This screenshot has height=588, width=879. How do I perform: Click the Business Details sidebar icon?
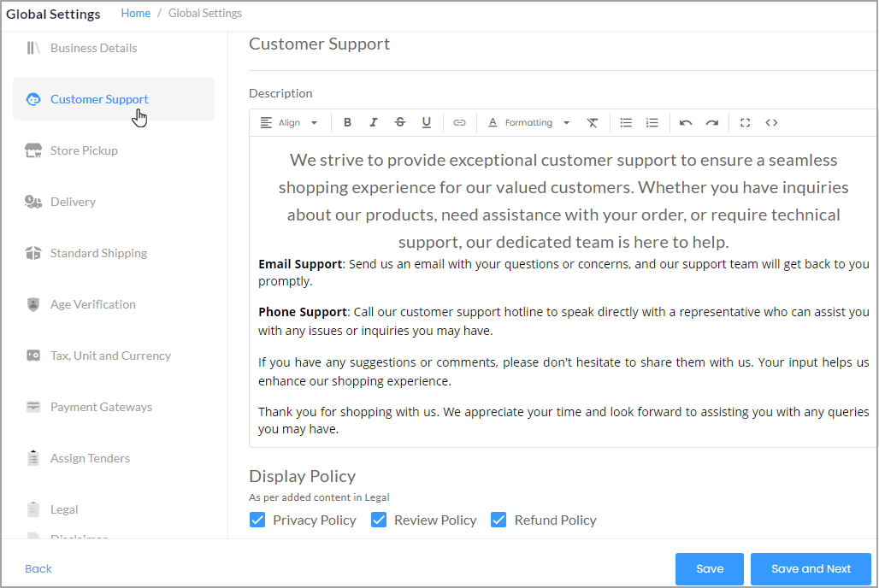click(33, 48)
